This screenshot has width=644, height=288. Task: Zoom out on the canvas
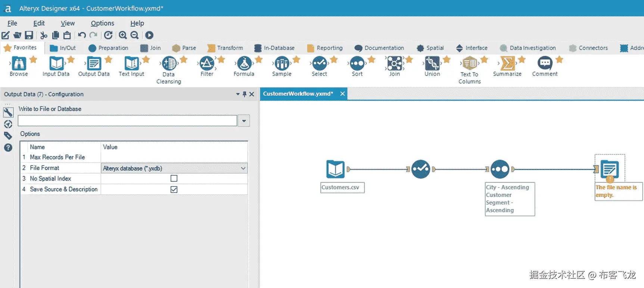coord(134,35)
